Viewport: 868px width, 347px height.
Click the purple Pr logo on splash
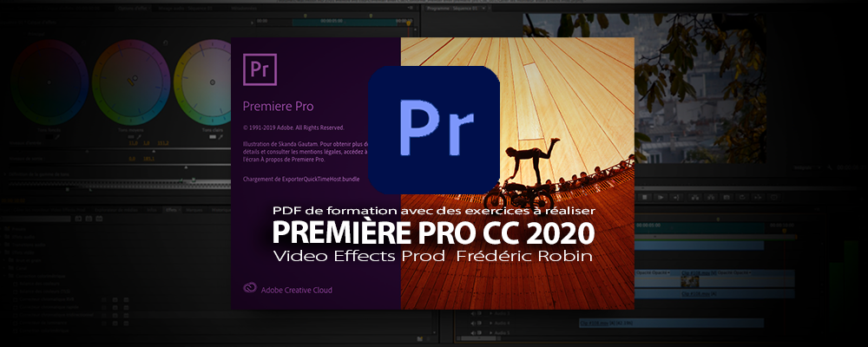click(x=260, y=69)
